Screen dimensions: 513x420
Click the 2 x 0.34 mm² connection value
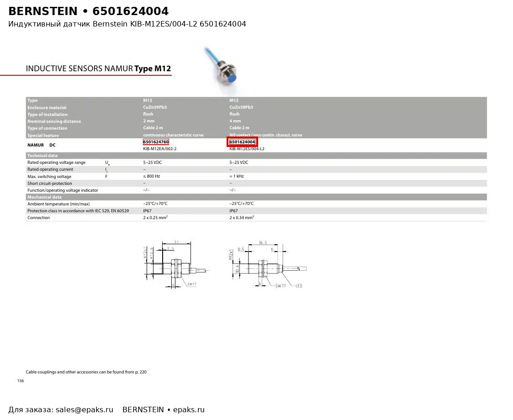(242, 217)
